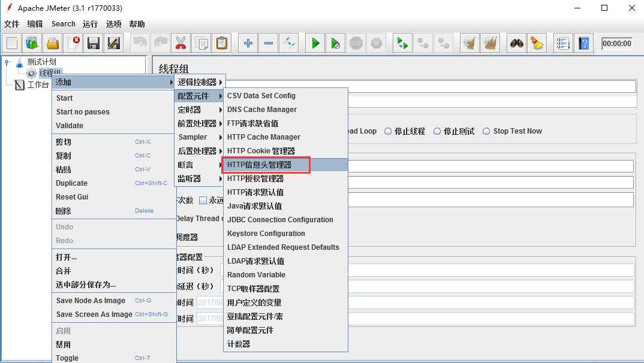This screenshot has width=644, height=363.
Task: Open the 编辑 menu
Action: point(35,24)
